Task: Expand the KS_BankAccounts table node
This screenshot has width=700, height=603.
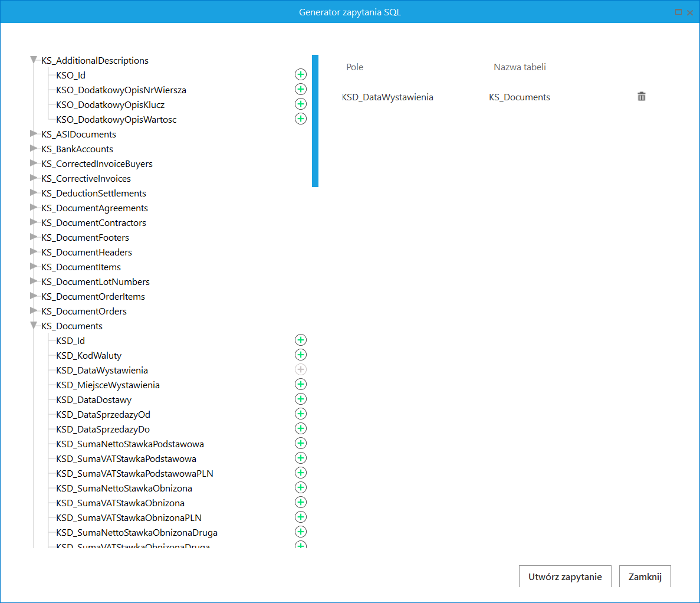Action: click(x=34, y=148)
